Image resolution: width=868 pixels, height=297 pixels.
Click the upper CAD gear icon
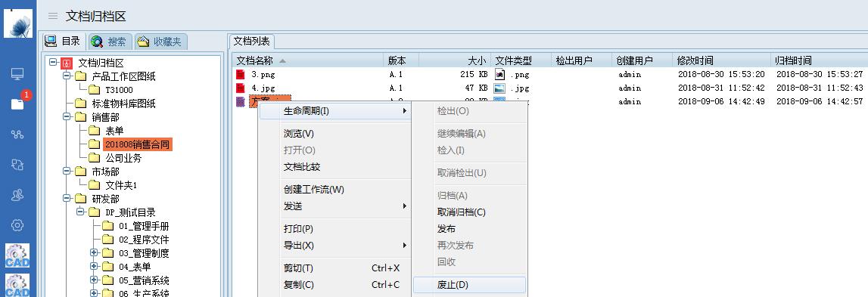[x=17, y=255]
